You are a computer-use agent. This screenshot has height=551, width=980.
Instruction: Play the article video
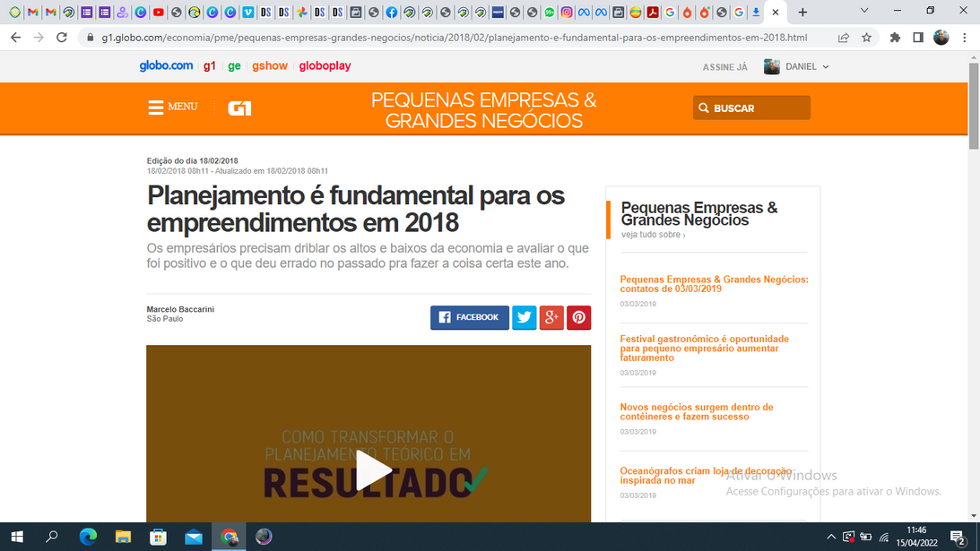(x=369, y=470)
